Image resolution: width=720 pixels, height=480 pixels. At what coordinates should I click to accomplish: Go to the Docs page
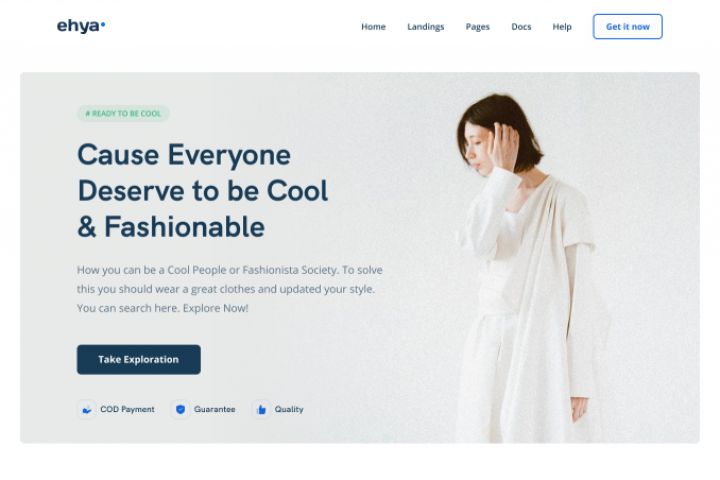coord(521,27)
